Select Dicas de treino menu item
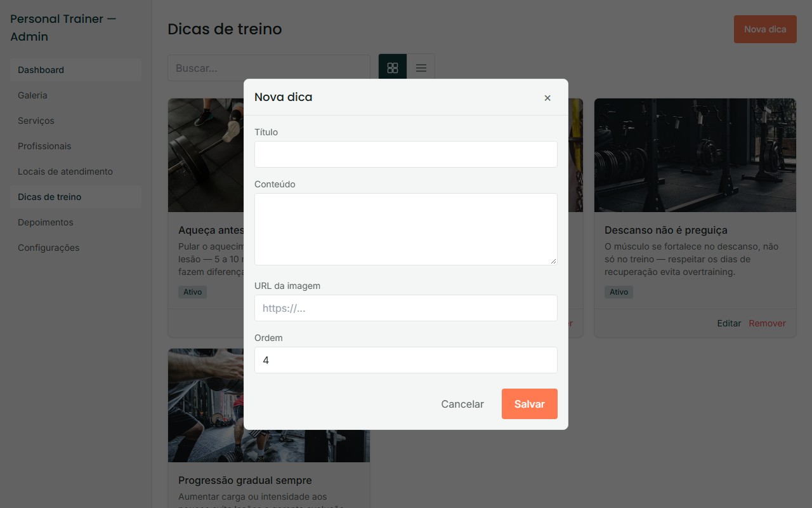 point(75,197)
